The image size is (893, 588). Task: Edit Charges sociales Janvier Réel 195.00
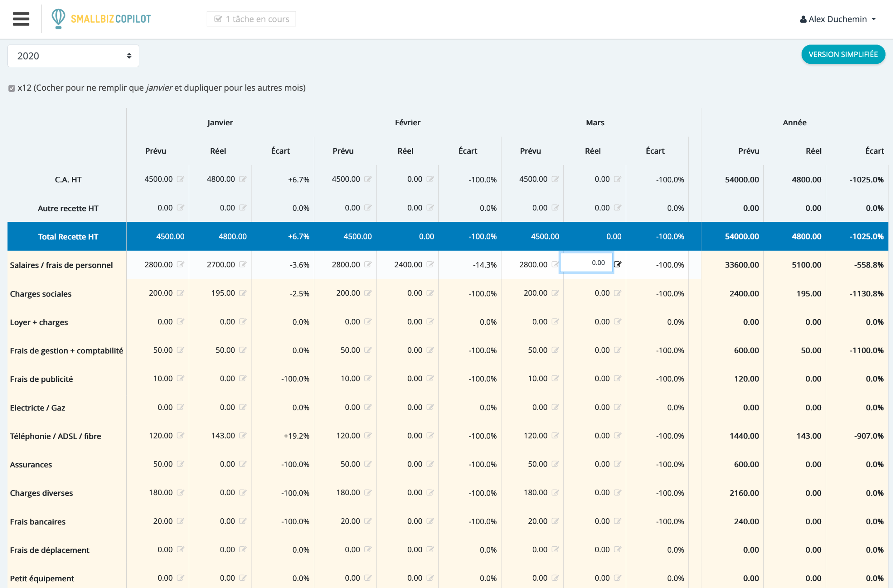pyautogui.click(x=243, y=293)
